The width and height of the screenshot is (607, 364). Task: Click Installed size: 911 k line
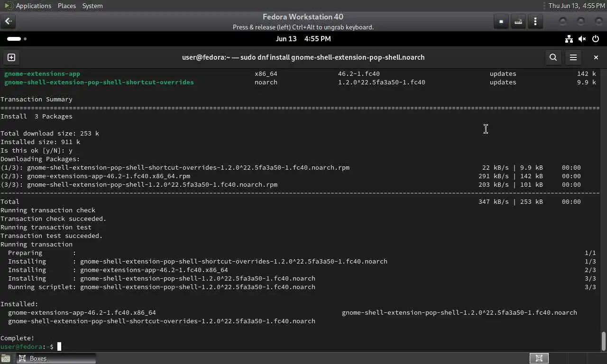[40, 142]
